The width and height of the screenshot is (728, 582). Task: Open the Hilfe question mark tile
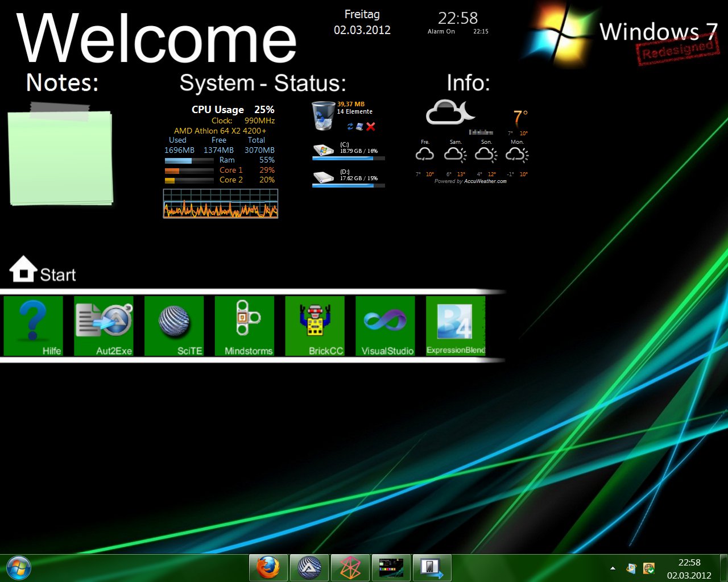pyautogui.click(x=33, y=326)
